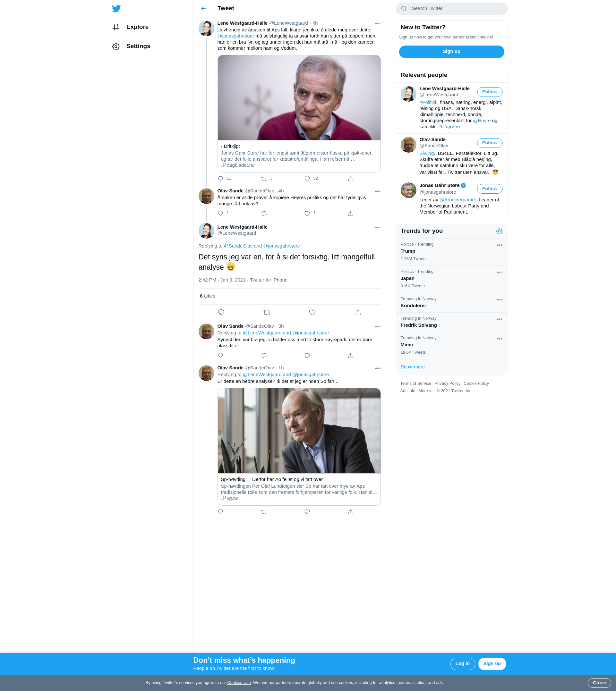616x691 pixels.
Task: Open Jonas Gahr Støre's profile avatar
Action: (408, 190)
